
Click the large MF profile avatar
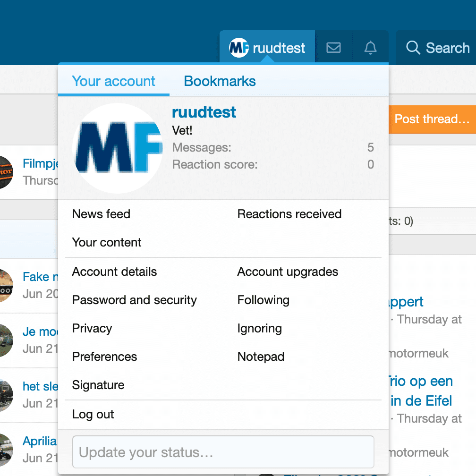coord(118,148)
